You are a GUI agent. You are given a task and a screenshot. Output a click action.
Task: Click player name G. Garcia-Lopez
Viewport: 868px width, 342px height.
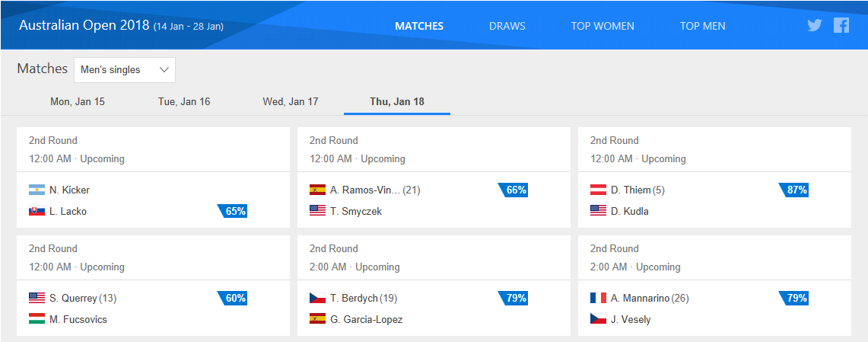[x=366, y=319]
